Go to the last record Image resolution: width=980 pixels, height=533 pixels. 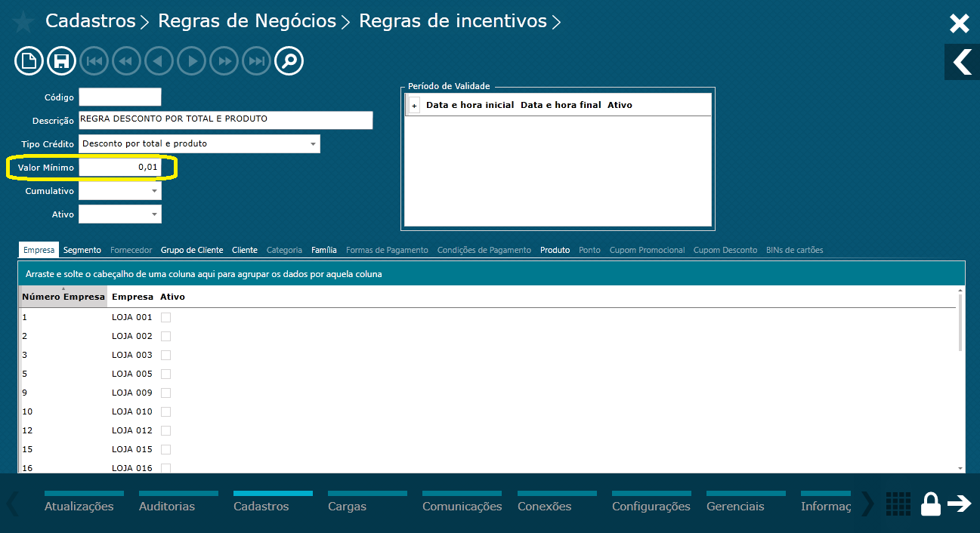tap(257, 61)
